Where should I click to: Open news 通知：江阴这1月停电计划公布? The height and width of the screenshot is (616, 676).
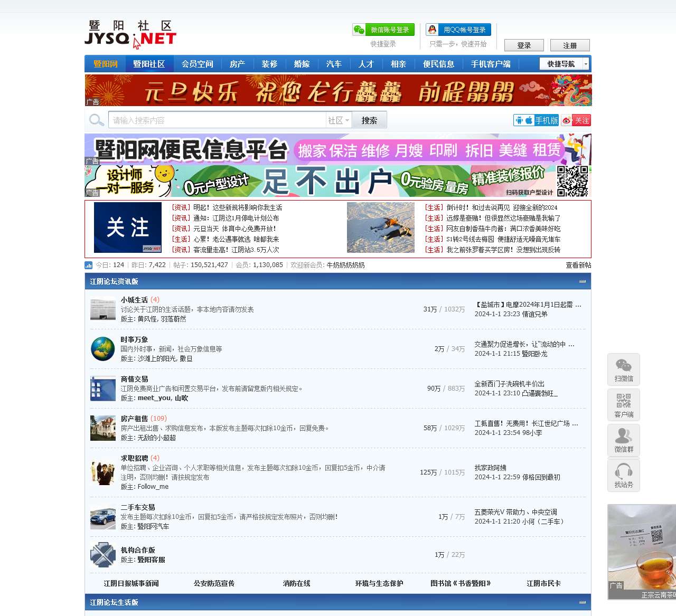coord(236,218)
